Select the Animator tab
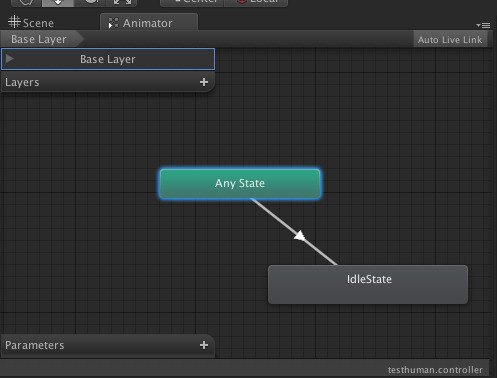 149,23
